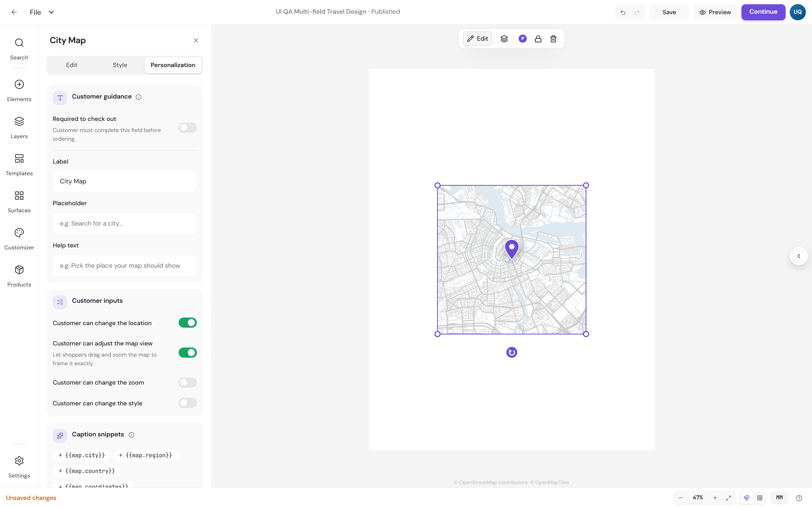
Task: Close the City Map panel
Action: pyautogui.click(x=196, y=40)
